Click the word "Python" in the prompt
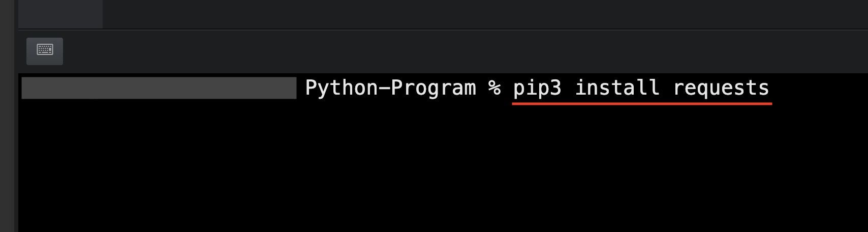 coord(342,88)
